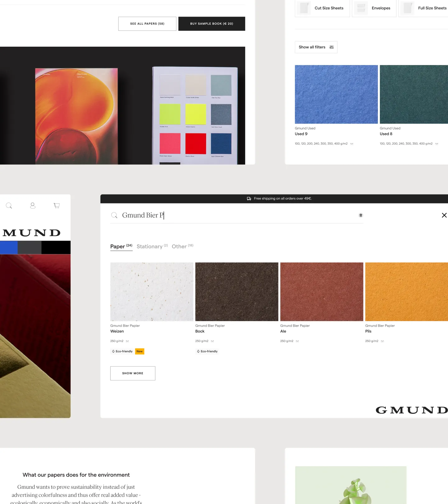Click the green plant illustration image

pyautogui.click(x=351, y=485)
